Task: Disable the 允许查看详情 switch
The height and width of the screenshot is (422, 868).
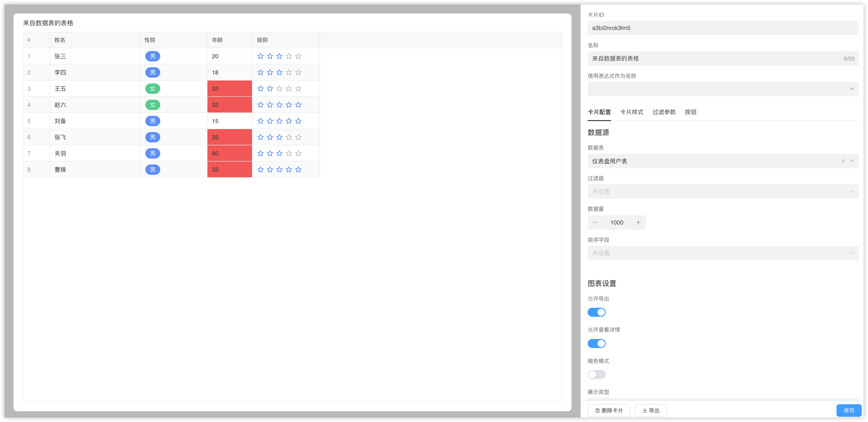Action: click(x=596, y=343)
